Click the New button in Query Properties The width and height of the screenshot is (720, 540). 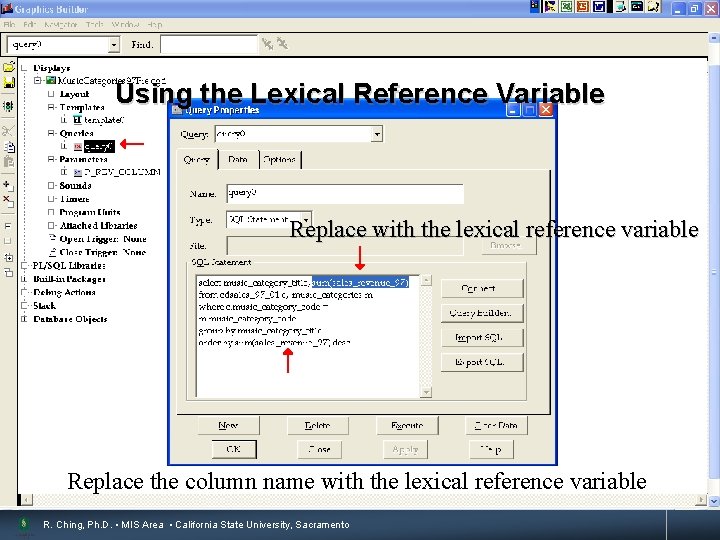click(228, 425)
